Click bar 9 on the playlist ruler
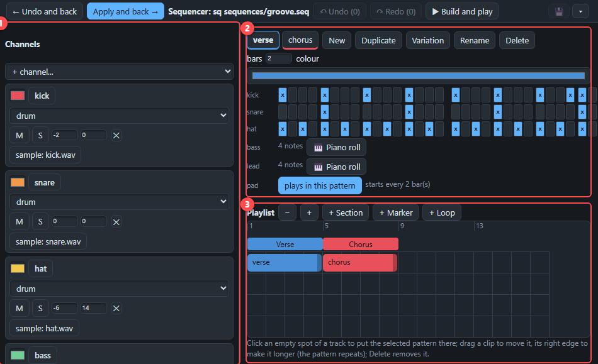 402,226
